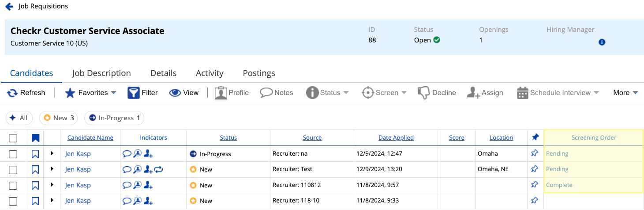Click the assign-person indicator in In-Progress row

tap(148, 154)
